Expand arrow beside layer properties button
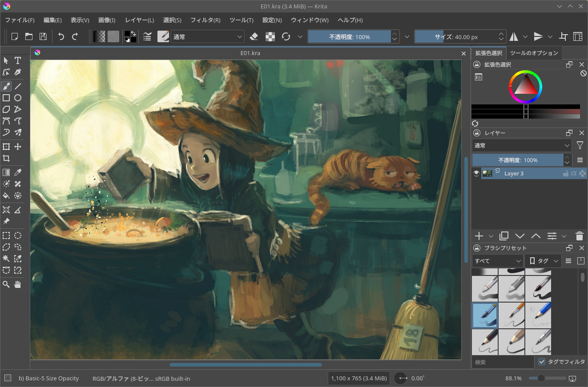Image resolution: width=588 pixels, height=387 pixels. [564, 236]
